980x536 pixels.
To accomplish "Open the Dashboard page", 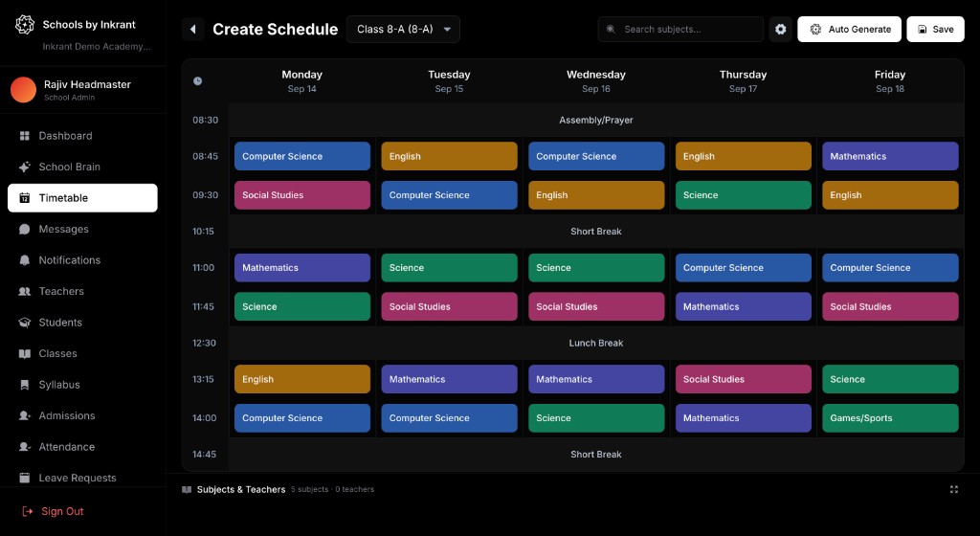I will 82,136.
